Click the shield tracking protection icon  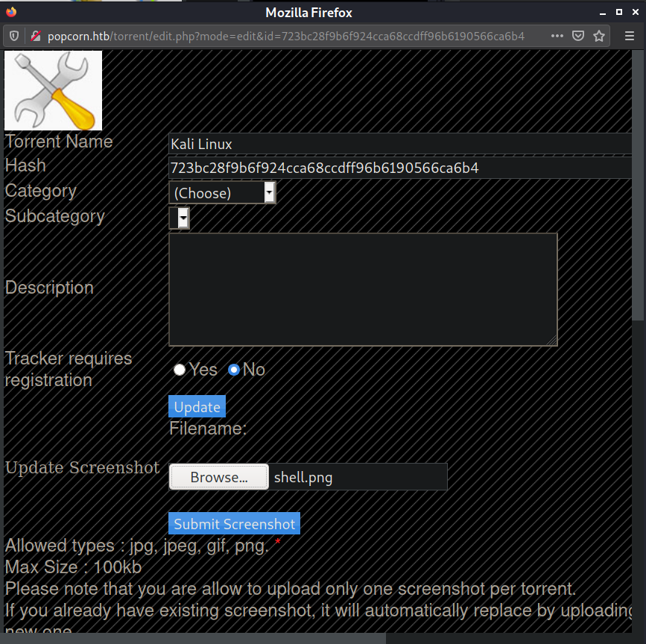[x=14, y=37]
